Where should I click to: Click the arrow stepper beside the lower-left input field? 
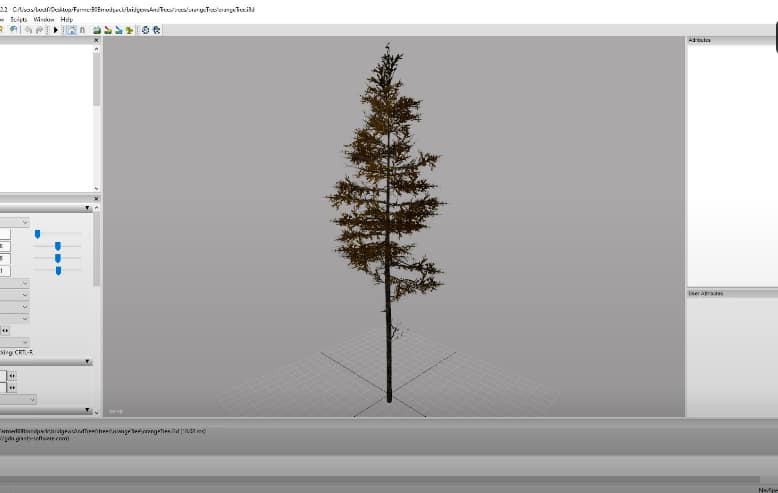coord(12,387)
